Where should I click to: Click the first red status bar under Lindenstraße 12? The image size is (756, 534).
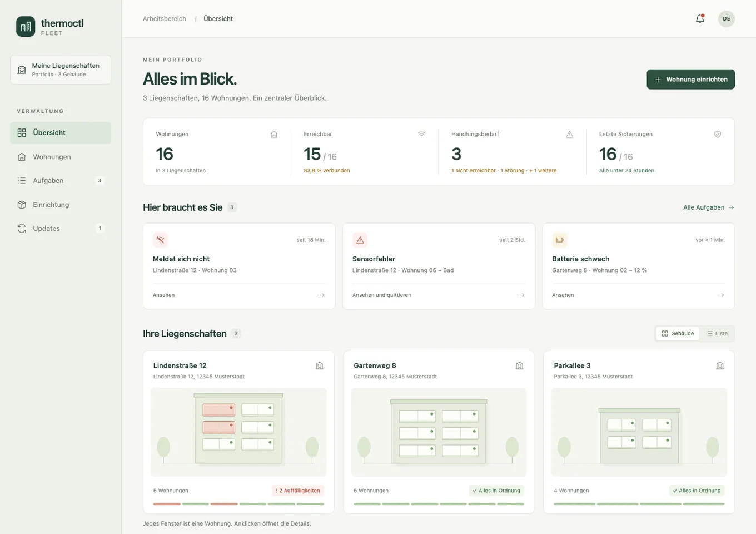(x=167, y=504)
